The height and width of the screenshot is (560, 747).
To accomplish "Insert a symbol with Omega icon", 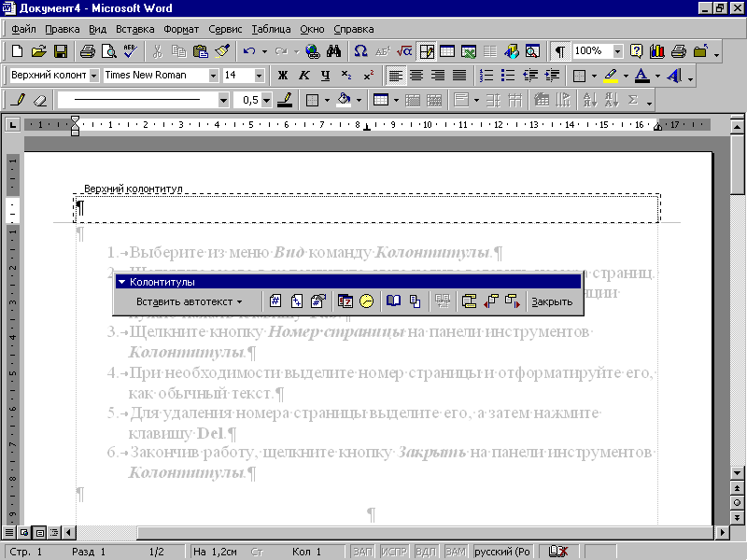I will pyautogui.click(x=360, y=51).
